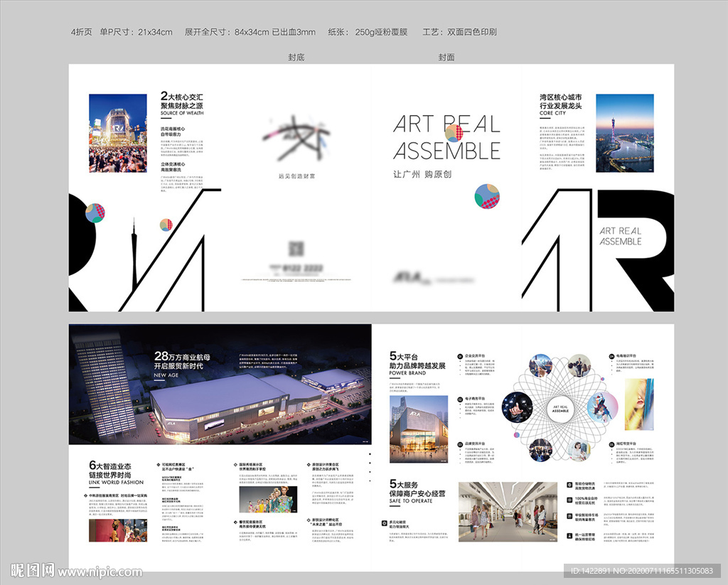Click the QR code on back cover
728x585 pixels.
tap(296, 249)
